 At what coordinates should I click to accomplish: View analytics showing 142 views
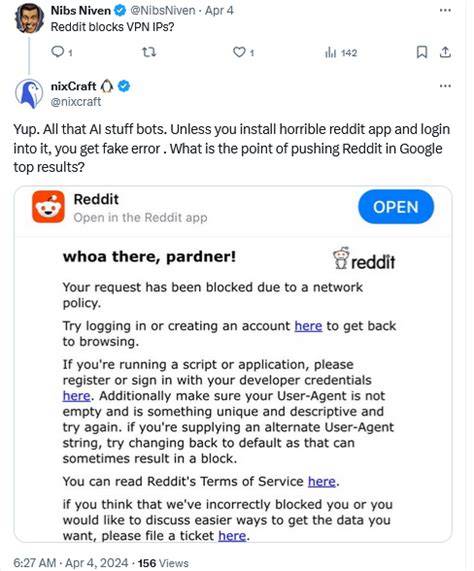341,53
